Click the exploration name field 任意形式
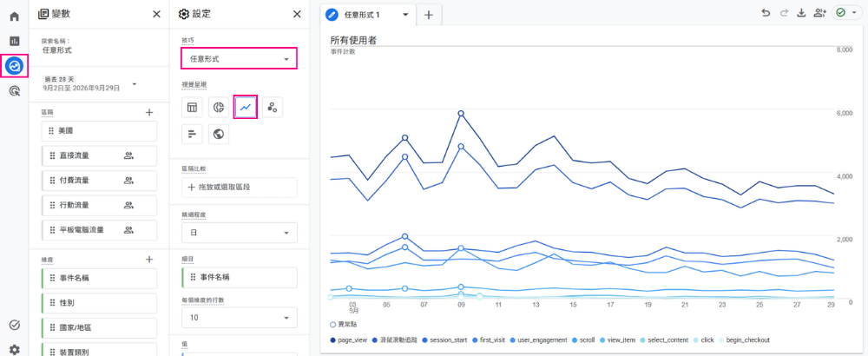Screen dimensions: 868x356 57,49
